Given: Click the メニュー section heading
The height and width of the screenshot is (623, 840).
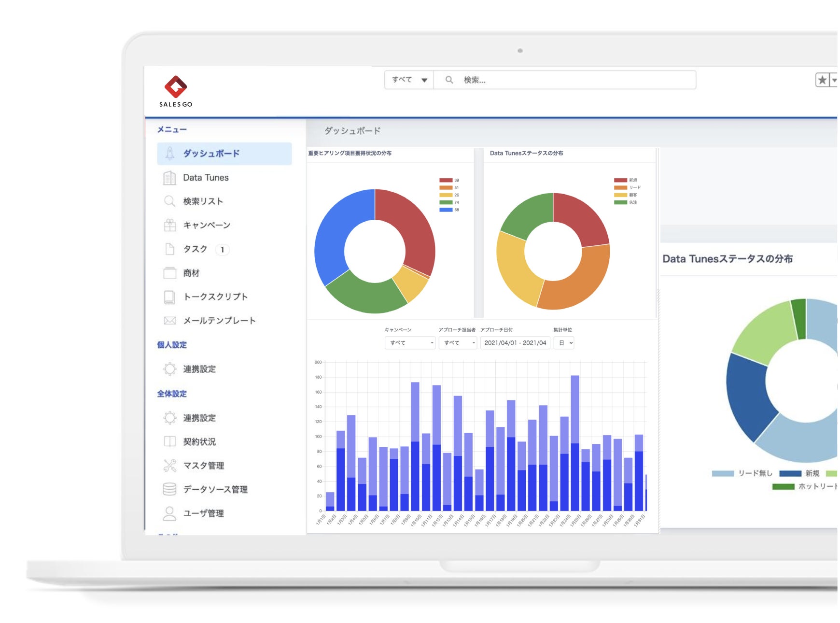Looking at the screenshot, I should [172, 129].
